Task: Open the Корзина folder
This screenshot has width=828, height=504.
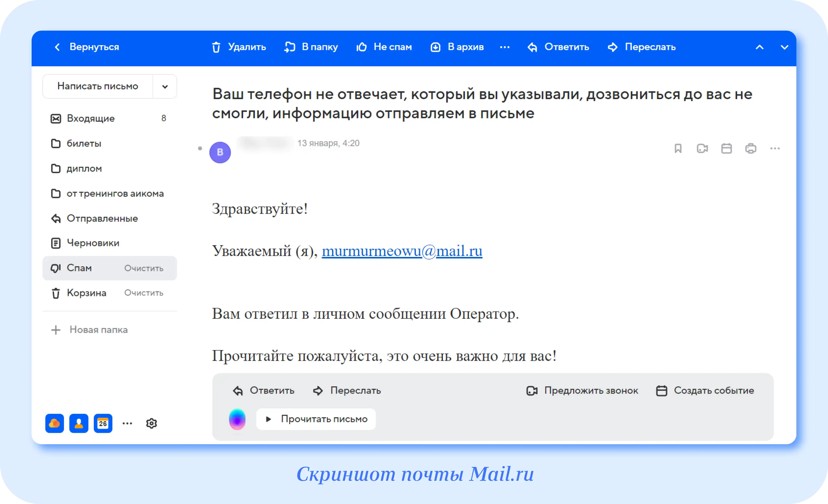Action: tap(109, 293)
